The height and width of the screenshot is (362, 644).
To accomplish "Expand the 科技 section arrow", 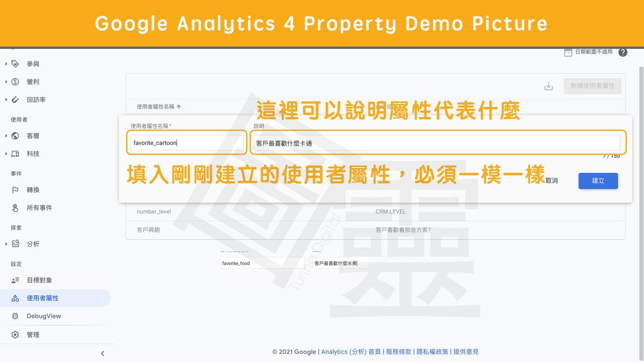I will tap(6, 154).
